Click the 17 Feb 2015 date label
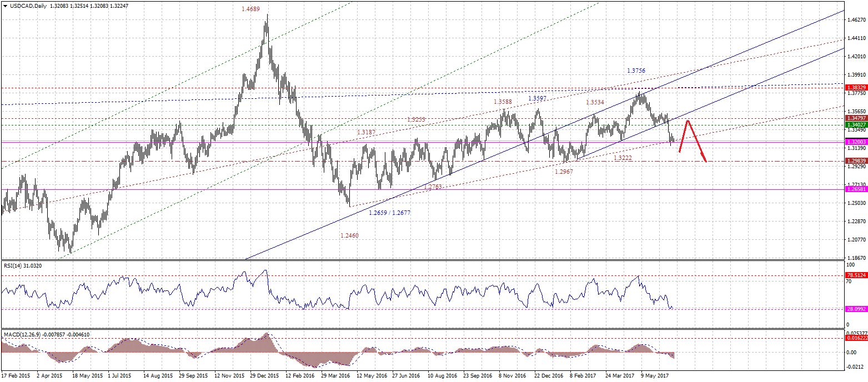The height and width of the screenshot is (382, 868). tap(16, 376)
